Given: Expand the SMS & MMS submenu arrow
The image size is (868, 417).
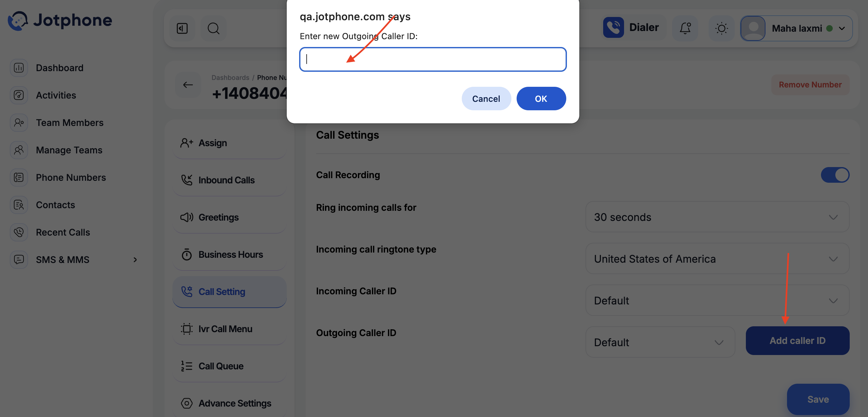Looking at the screenshot, I should tap(135, 259).
